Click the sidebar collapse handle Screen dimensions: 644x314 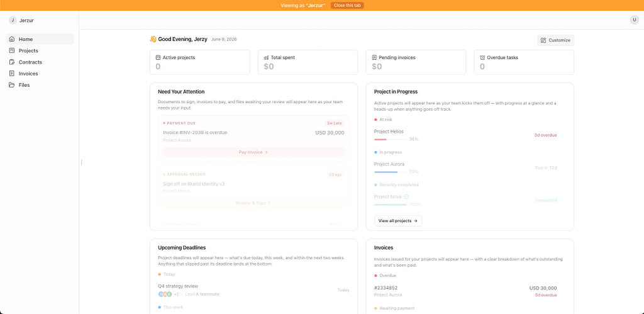tap(81, 162)
